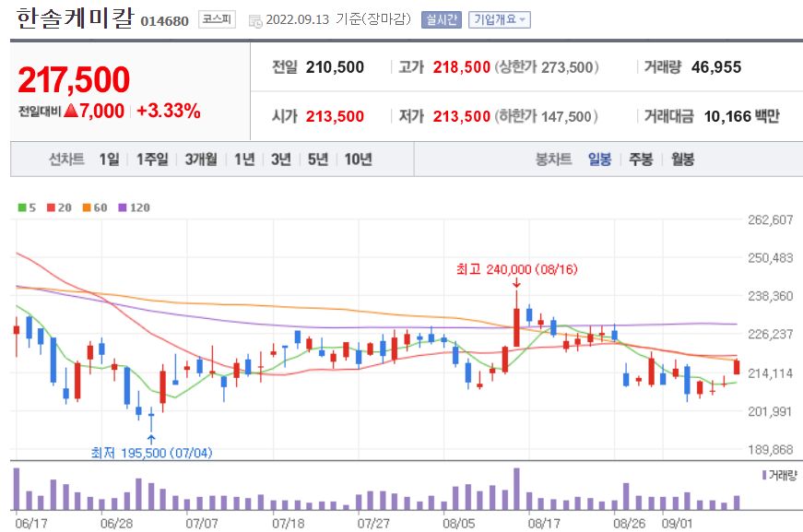Switch to the 월봉 monthly candle chart
This screenshot has height=532, width=803.
682,160
